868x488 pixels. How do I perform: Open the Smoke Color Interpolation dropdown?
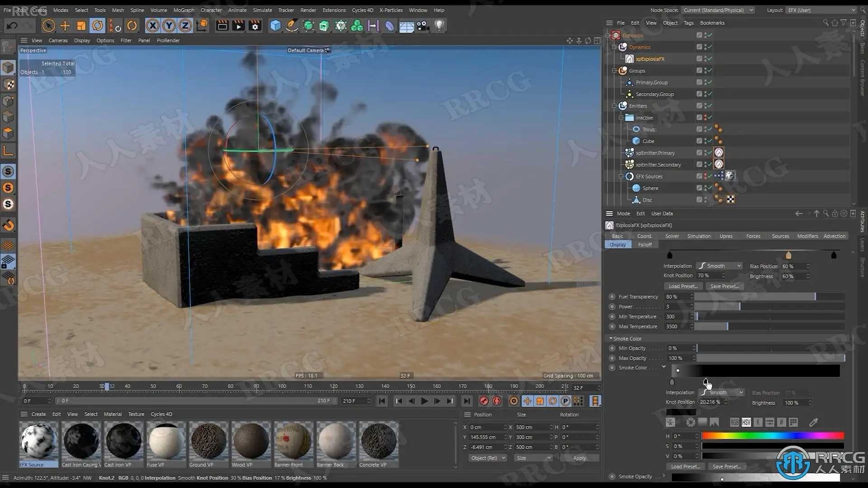tap(722, 393)
